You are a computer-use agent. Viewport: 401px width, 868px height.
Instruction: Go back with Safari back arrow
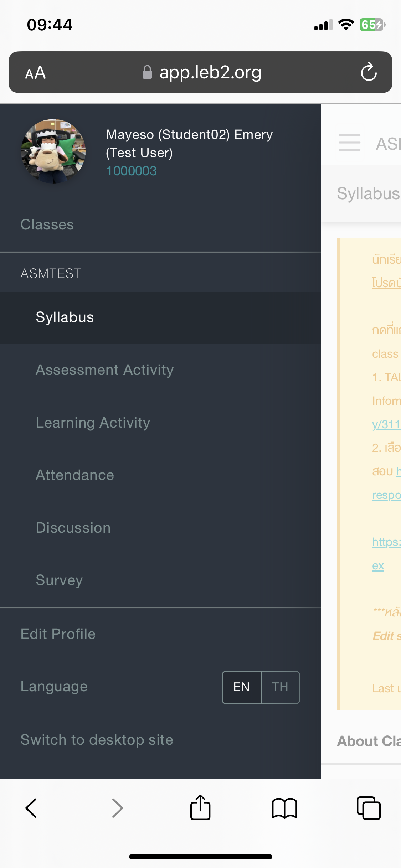31,808
